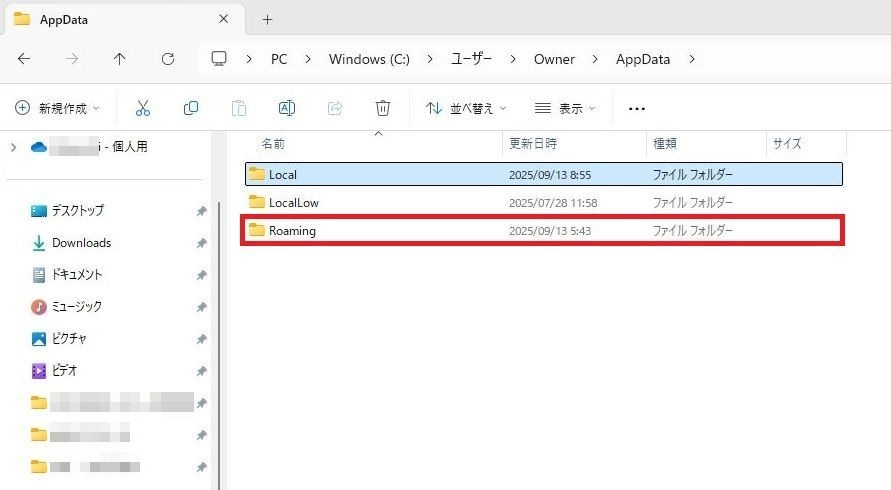Sort by 更新日時 column header
891x490 pixels.
click(533, 144)
